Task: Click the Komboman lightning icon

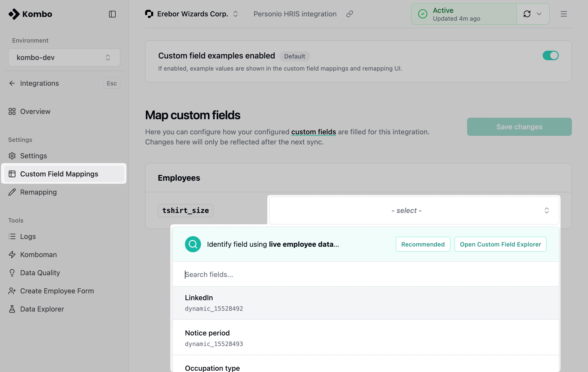Action: [x=12, y=255]
